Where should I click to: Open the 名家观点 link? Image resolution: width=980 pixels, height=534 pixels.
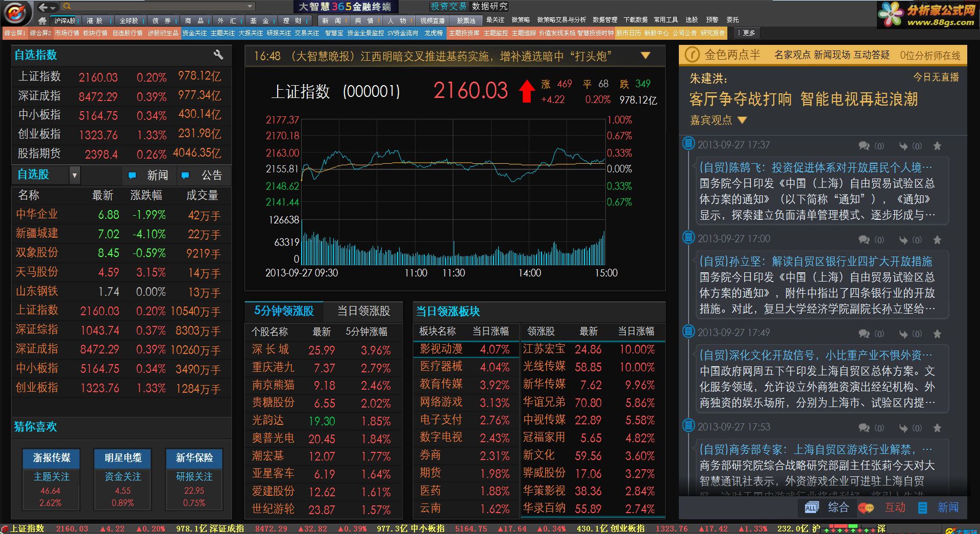tap(792, 55)
